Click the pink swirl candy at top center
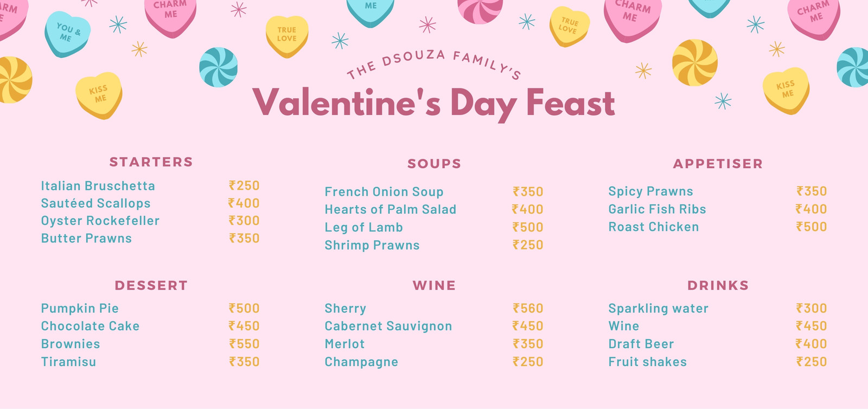 tap(480, 11)
